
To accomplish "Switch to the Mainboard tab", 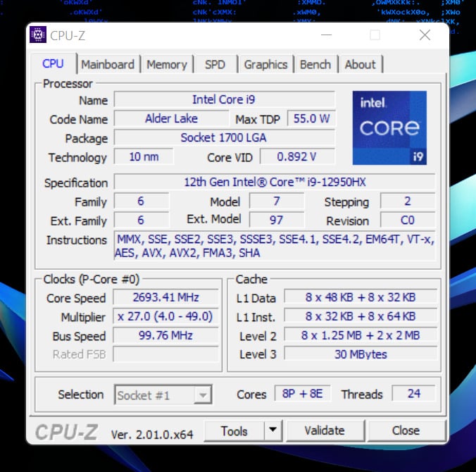I will click(108, 64).
